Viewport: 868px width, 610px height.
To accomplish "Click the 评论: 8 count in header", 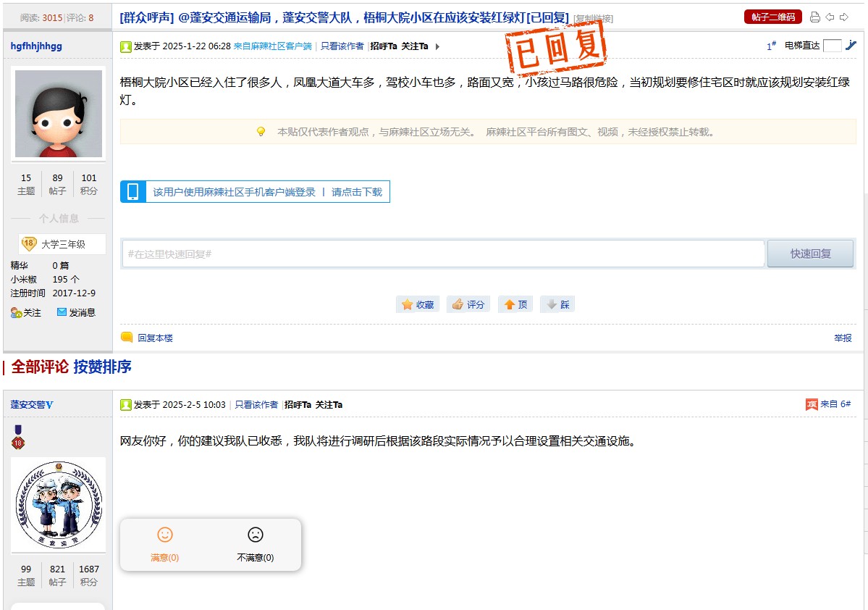I will 80,17.
